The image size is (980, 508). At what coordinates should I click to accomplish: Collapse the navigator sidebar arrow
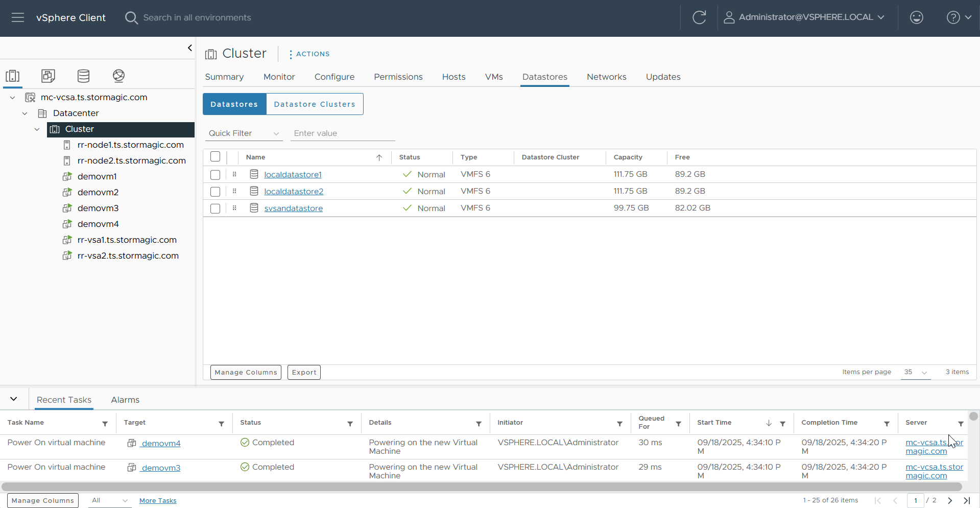point(190,48)
